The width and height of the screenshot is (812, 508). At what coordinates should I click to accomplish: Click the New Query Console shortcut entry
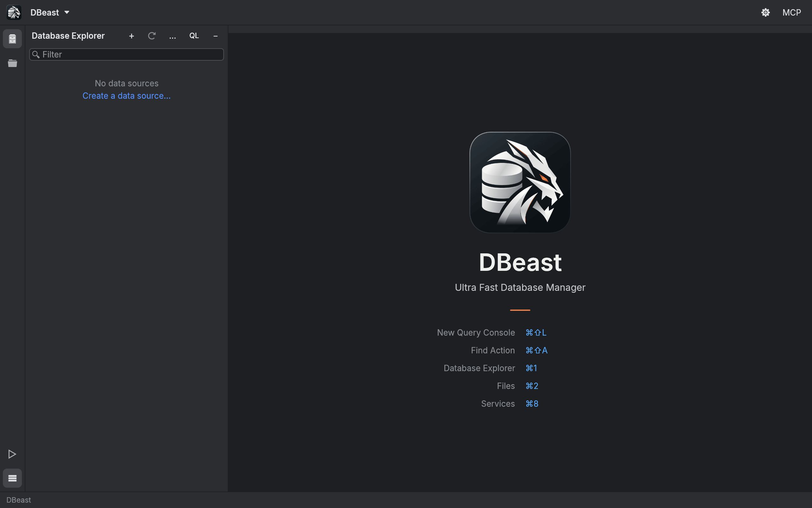pyautogui.click(x=476, y=333)
